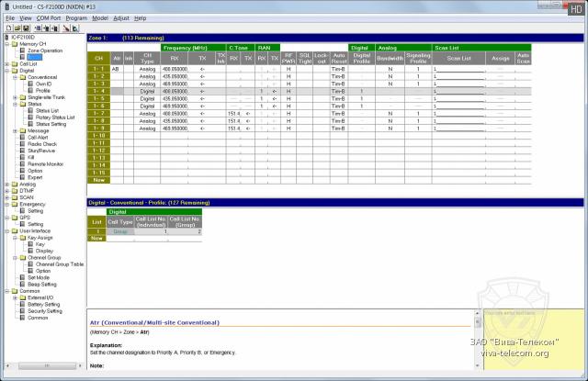
Task: Click the page icon beside Status List
Action: point(30,110)
